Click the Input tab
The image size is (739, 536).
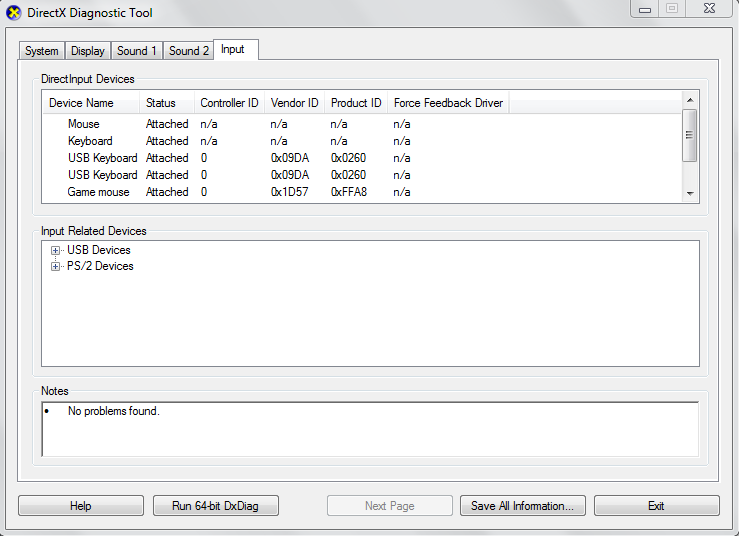(x=236, y=49)
